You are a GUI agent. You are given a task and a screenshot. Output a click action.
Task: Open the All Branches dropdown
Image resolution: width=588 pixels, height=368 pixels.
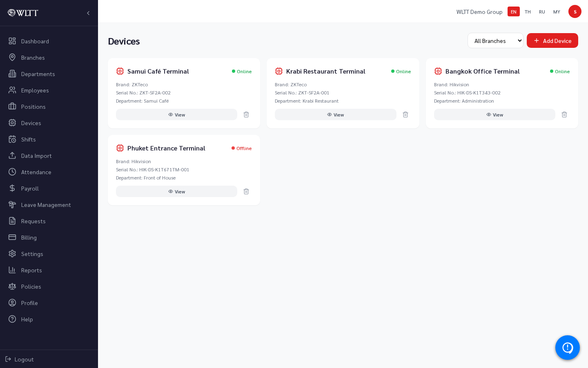tap(495, 40)
